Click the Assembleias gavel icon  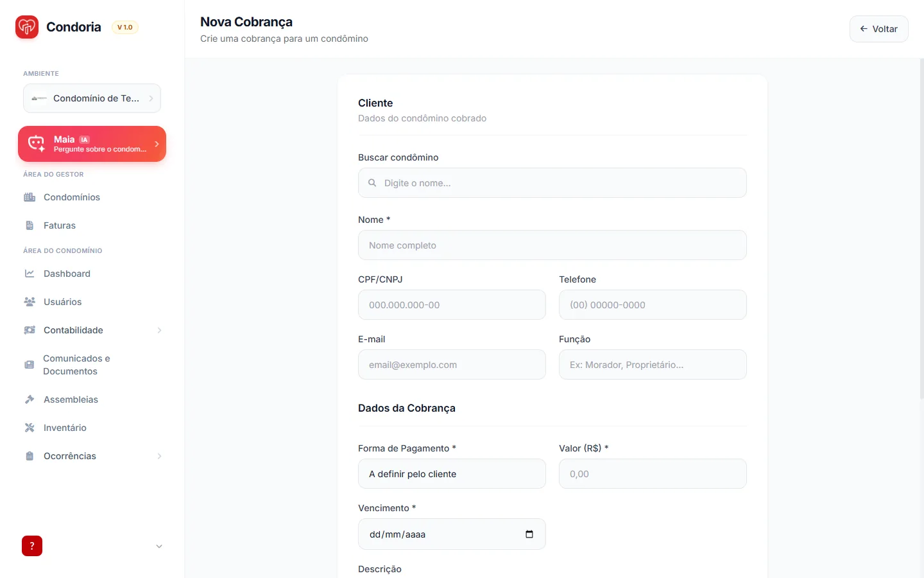(x=30, y=399)
